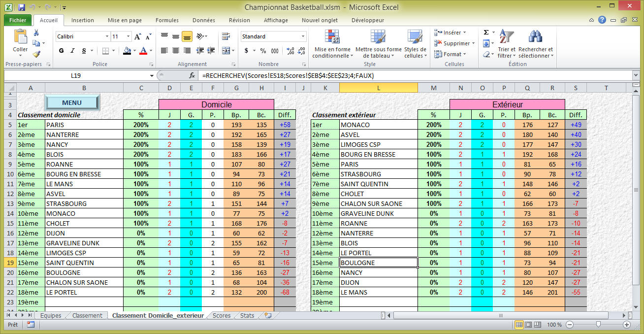Toggle align bottom (highlighted) icon
Screen dimensions: 644x334
point(187,36)
